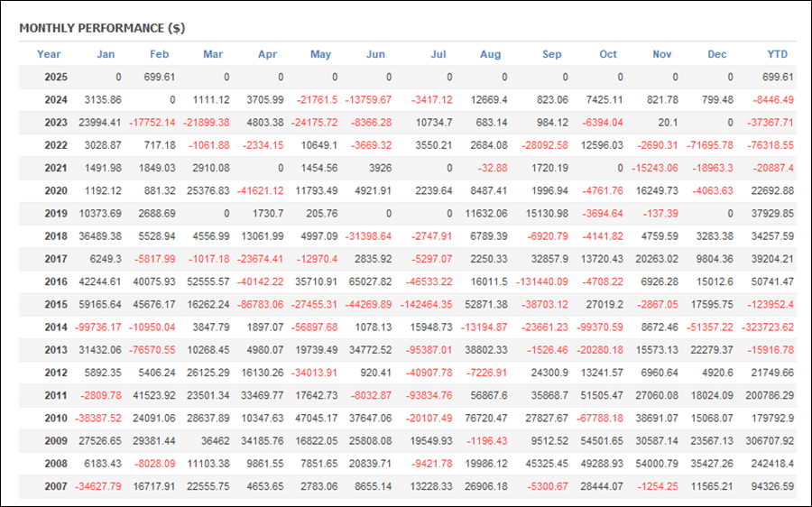Select 2009 YTD value 306707.92

770,441
